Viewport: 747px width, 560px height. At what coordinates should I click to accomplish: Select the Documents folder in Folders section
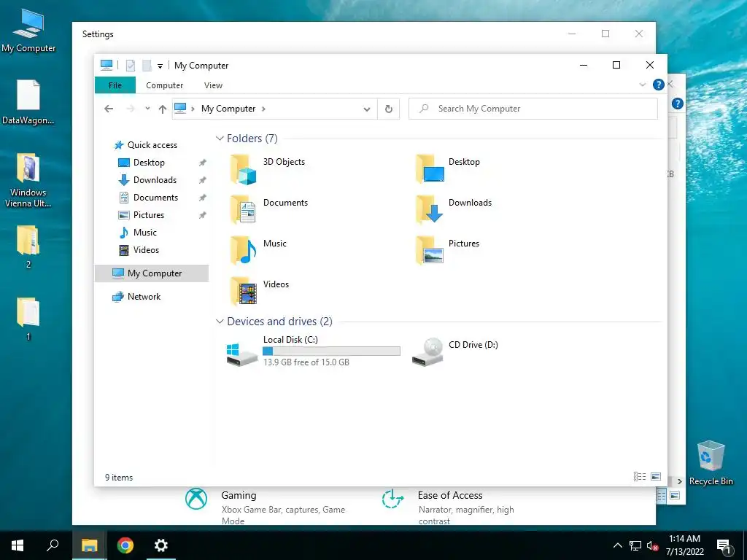click(x=268, y=209)
